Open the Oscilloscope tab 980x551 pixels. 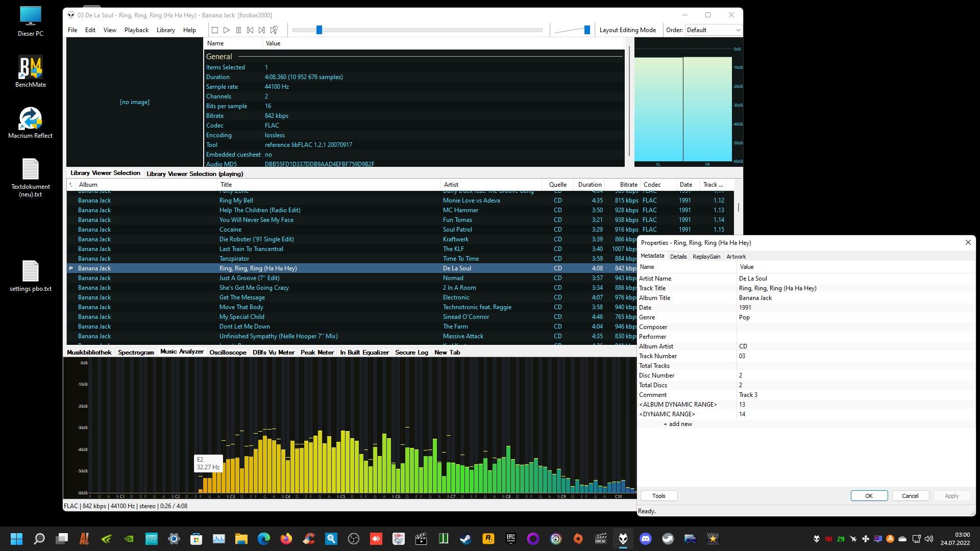228,353
